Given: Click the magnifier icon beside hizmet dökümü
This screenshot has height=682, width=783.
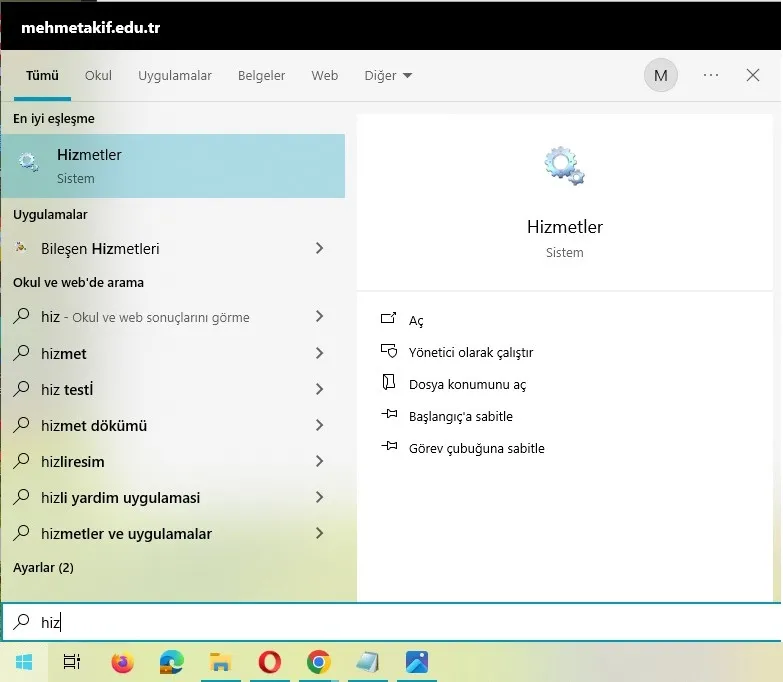Looking at the screenshot, I should pyautogui.click(x=21, y=425).
